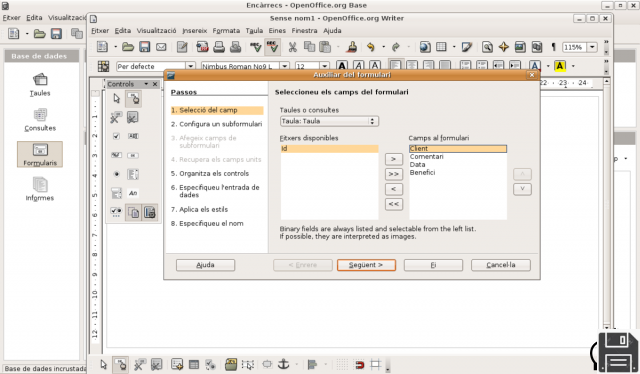640x374 pixels.
Task: Open the Ajuda menu in Writer
Action: coord(332,31)
